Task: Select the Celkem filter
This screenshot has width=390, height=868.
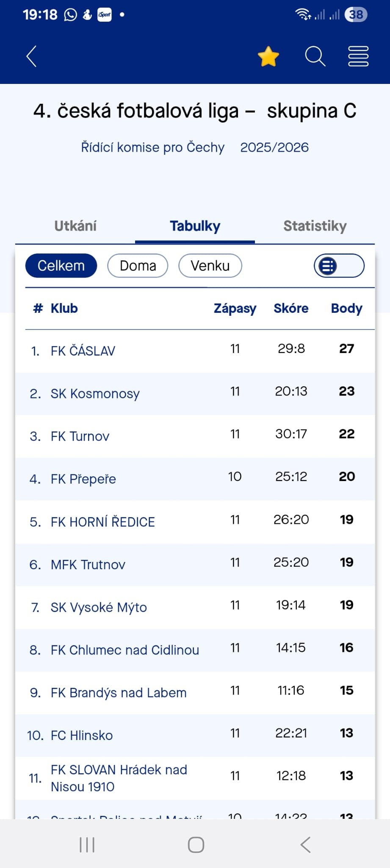Action: [61, 266]
